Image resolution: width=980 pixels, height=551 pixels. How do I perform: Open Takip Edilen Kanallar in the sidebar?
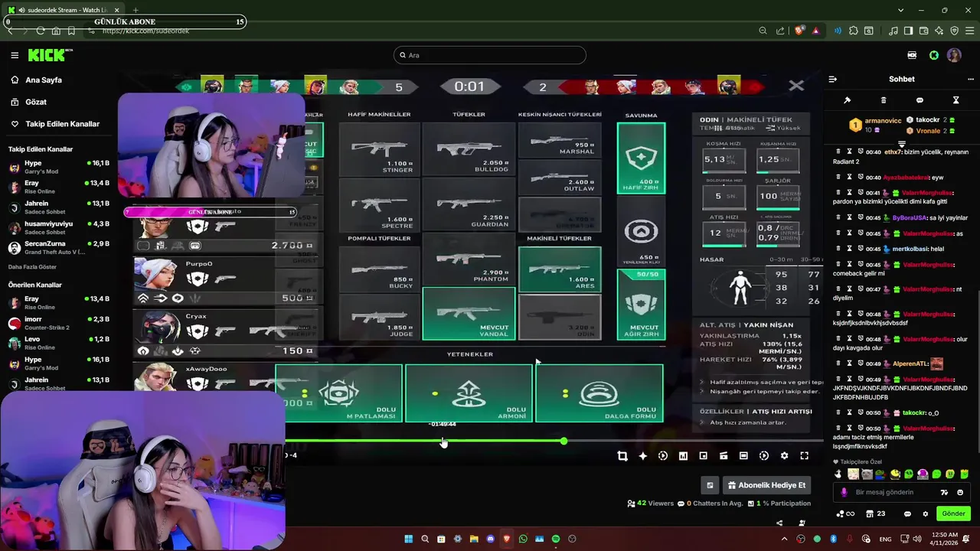point(55,124)
